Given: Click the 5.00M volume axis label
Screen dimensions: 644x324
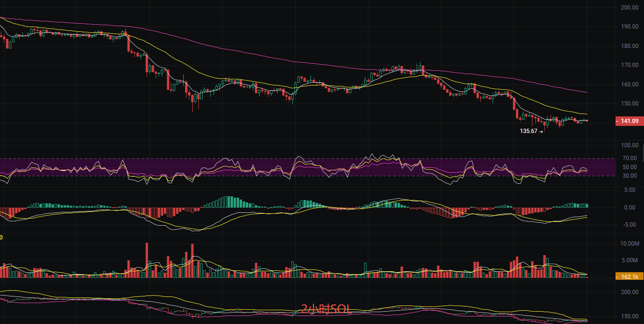Looking at the screenshot, I should (x=631, y=260).
